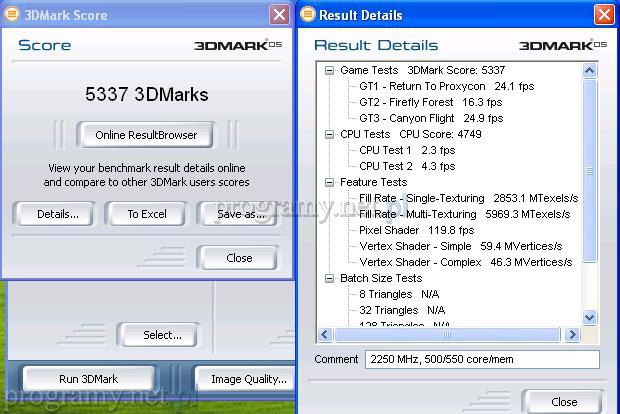Click the Save as... button
This screenshot has height=414, width=620.
(x=240, y=214)
